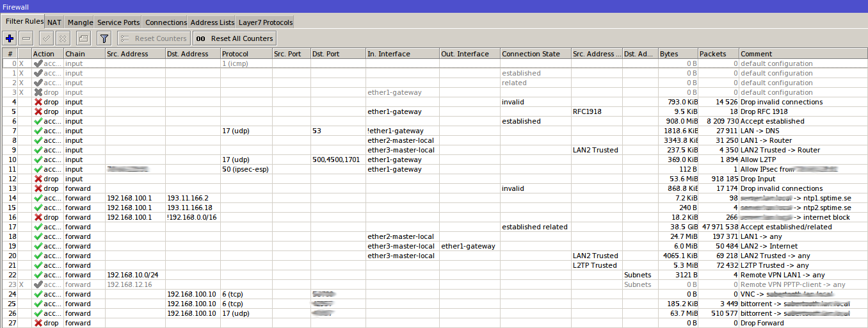
Task: Select 'LAN1 -> any' comment cell
Action: tap(803, 236)
